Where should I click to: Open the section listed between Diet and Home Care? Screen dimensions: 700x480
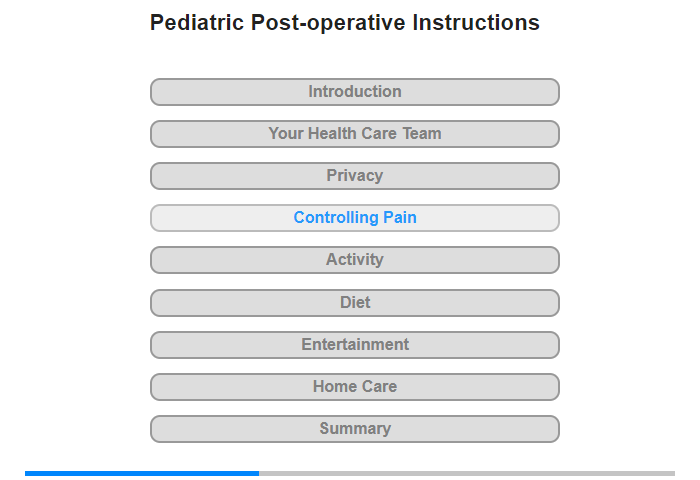[354, 345]
